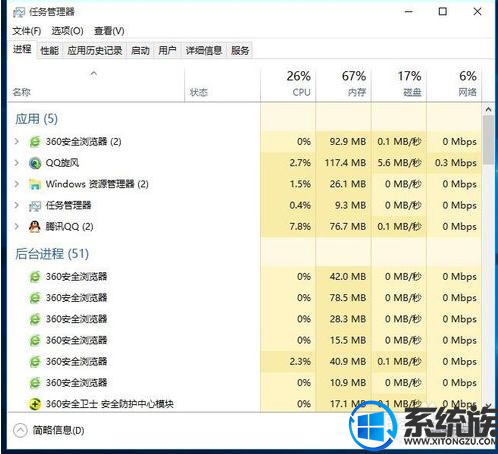Sort by the 状态 column header
The height and width of the screenshot is (454, 498).
click(222, 84)
